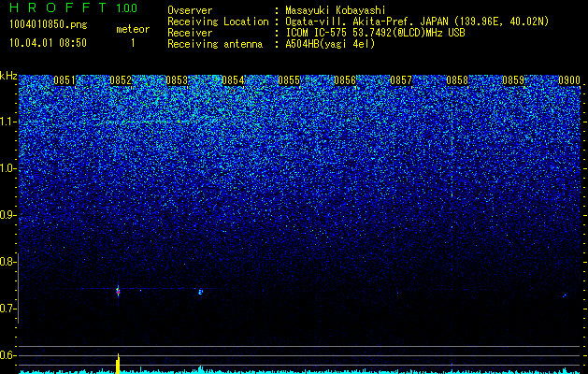
Task: Click the yellow meteor intensity bar
Action: coord(118,364)
